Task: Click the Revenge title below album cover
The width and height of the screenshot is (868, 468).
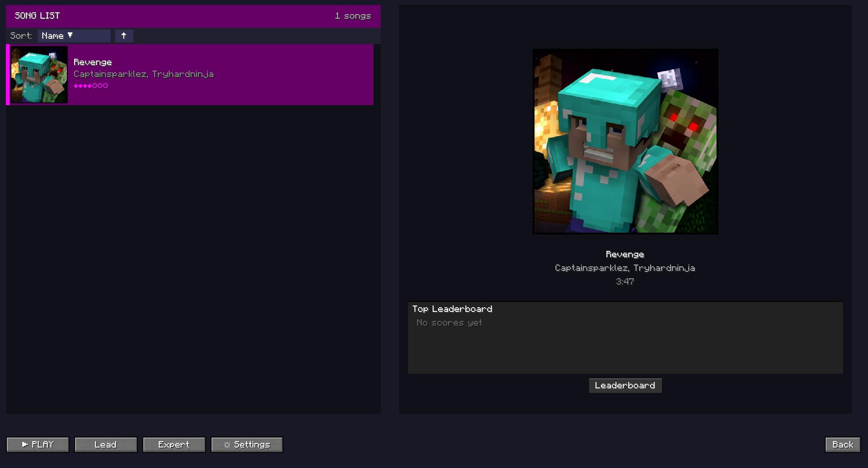Action: pyautogui.click(x=625, y=254)
